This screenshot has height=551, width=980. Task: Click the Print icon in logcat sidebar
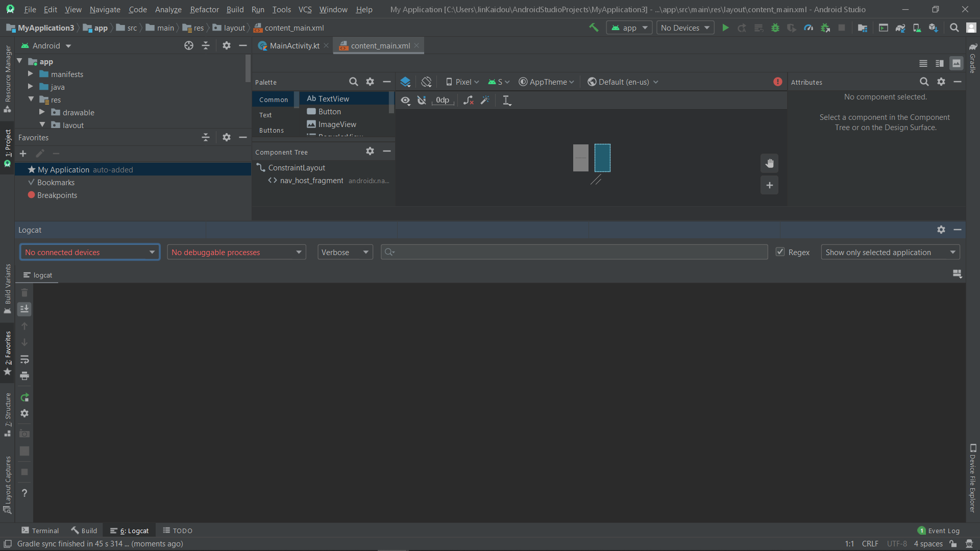24,376
